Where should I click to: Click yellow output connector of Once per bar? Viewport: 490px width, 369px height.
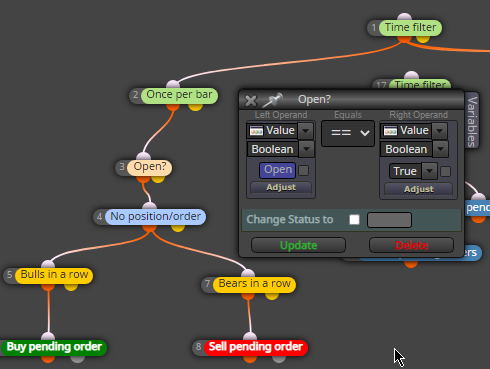195,107
